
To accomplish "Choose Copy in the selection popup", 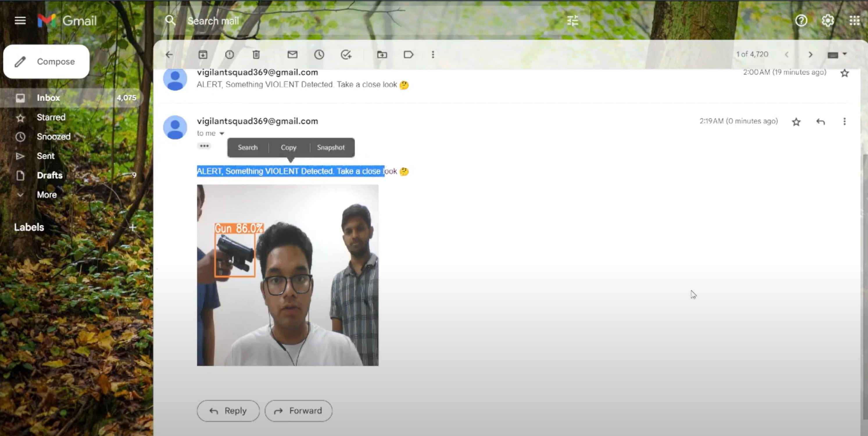I will point(289,148).
